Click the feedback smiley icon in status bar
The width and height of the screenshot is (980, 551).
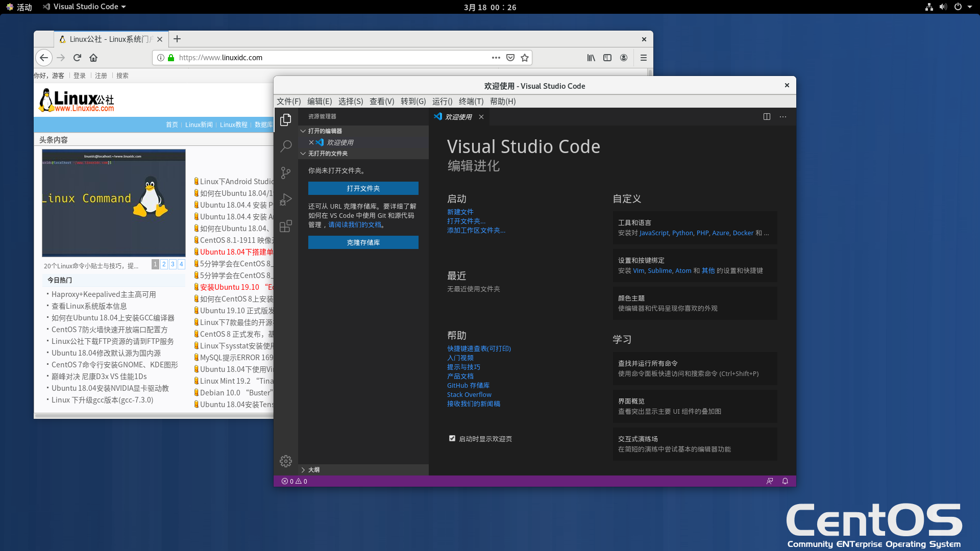769,481
